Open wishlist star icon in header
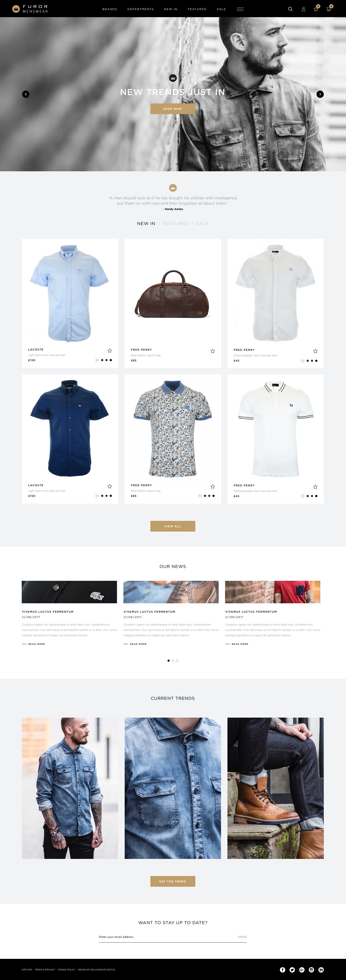This screenshot has height=980, width=346. pos(316,9)
